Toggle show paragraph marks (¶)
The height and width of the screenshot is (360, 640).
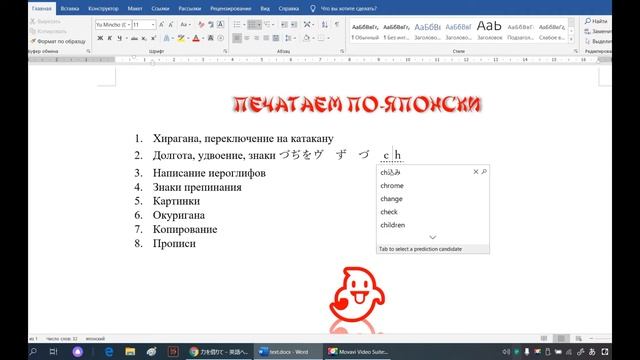337,24
